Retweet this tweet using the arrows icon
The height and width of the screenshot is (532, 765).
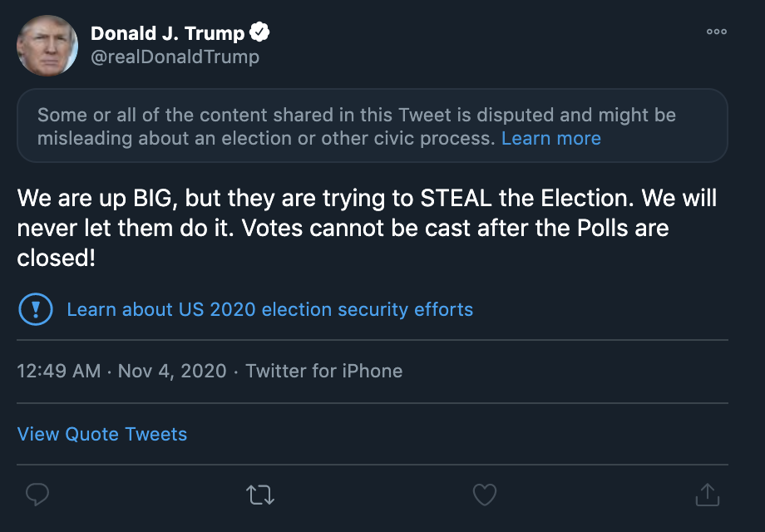pyautogui.click(x=260, y=495)
